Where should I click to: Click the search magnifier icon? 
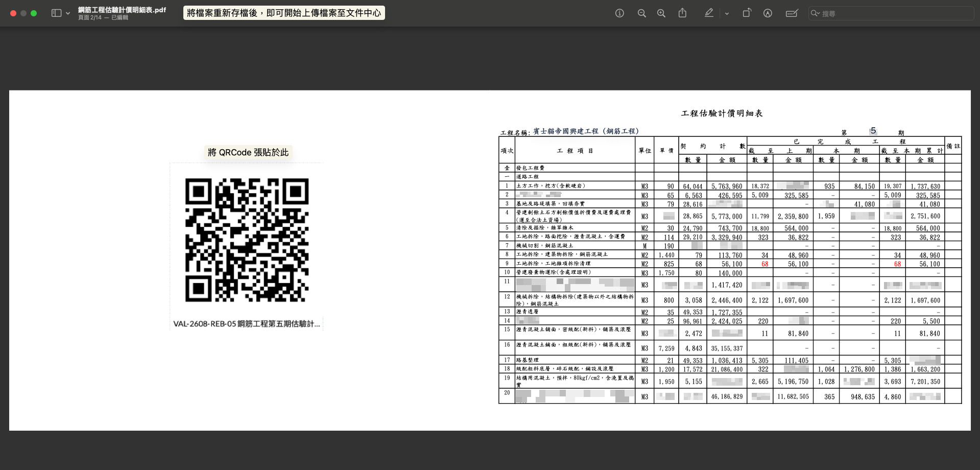(815, 13)
